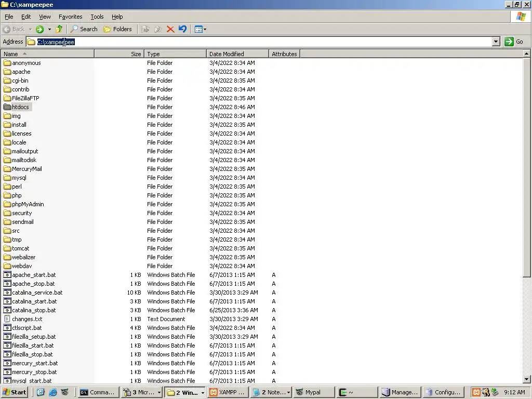Click the raccoon Mypal quick launch icon
The height and width of the screenshot is (399, 532).
64,392
